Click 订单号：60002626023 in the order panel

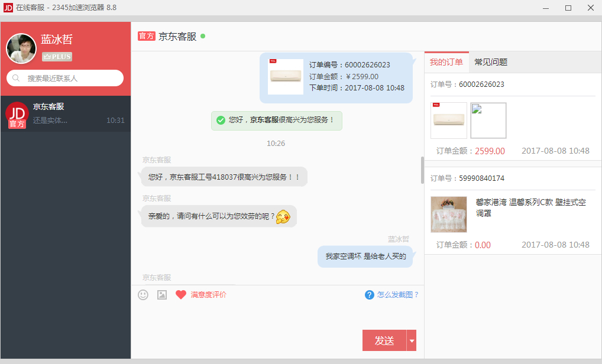click(x=467, y=84)
